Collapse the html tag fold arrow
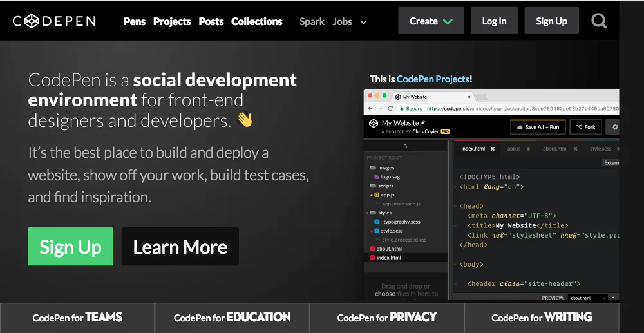The height and width of the screenshot is (333, 644). coord(455,187)
